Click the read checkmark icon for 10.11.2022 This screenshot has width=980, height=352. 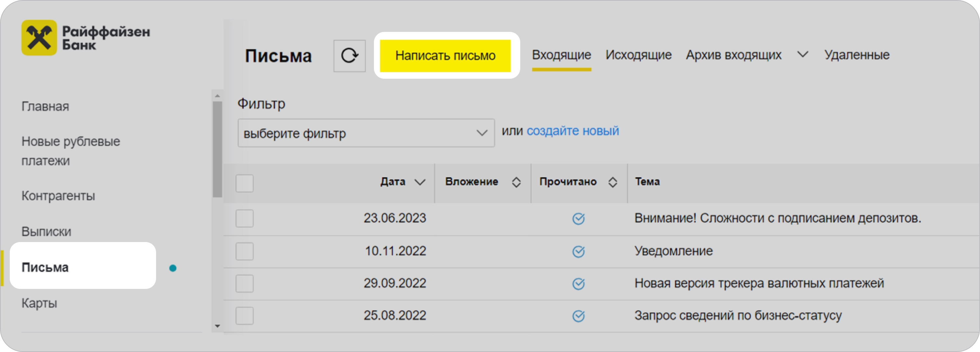(x=578, y=251)
